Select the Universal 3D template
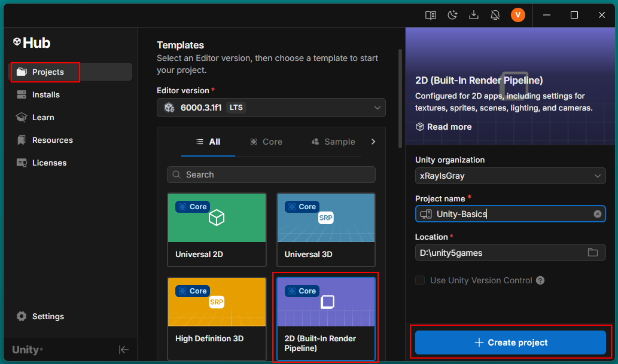Image resolution: width=618 pixels, height=364 pixels. (325, 230)
